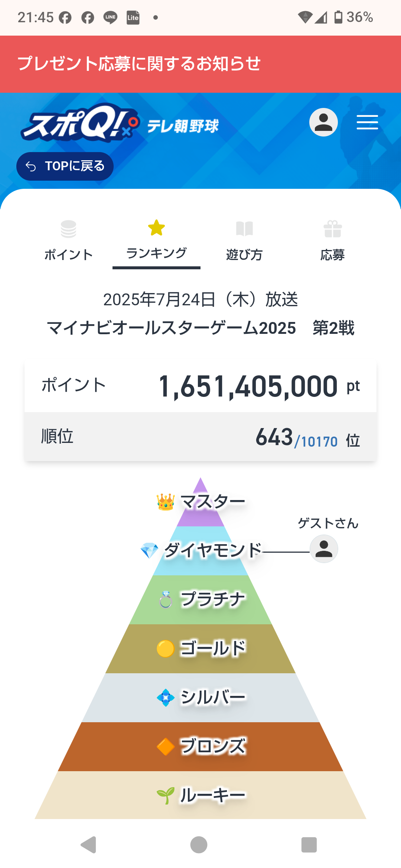401x868 pixels.
Task: Tap the brown ブロンズ pyramid tier
Action: pos(200,746)
